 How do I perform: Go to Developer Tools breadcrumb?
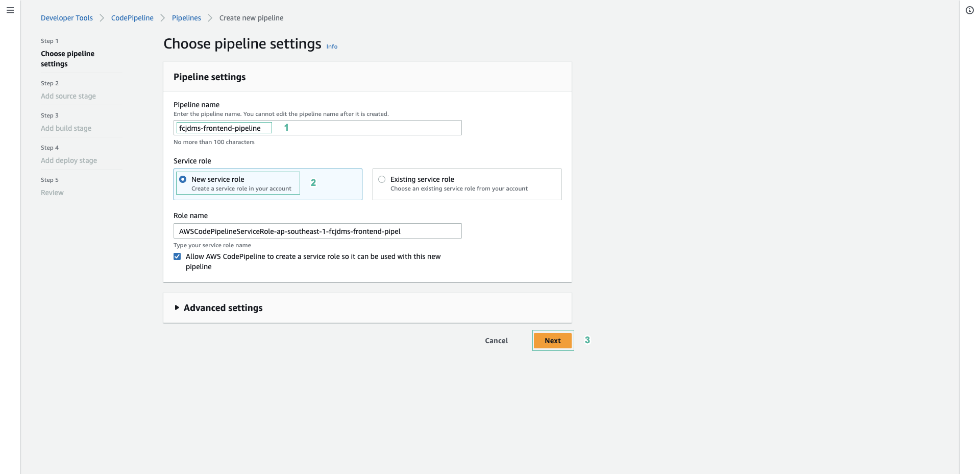pyautogui.click(x=67, y=18)
